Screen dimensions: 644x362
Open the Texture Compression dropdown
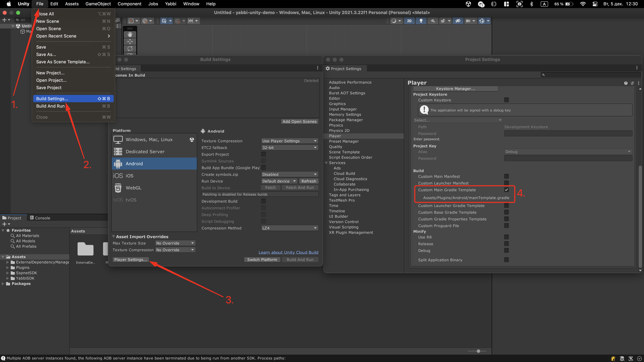289,141
